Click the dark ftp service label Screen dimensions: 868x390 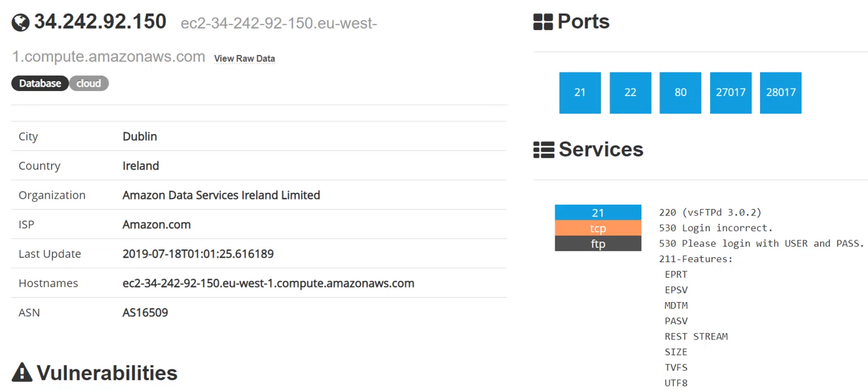(x=598, y=243)
